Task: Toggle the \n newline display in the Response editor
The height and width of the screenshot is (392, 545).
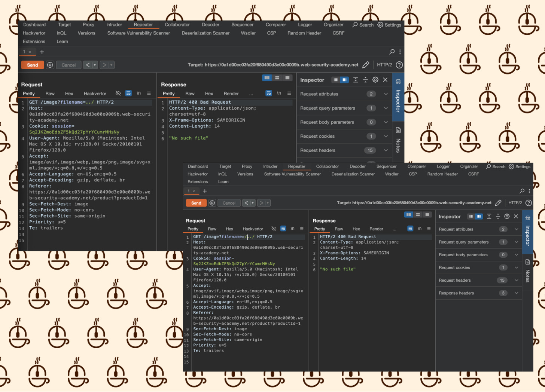Action: (x=279, y=93)
